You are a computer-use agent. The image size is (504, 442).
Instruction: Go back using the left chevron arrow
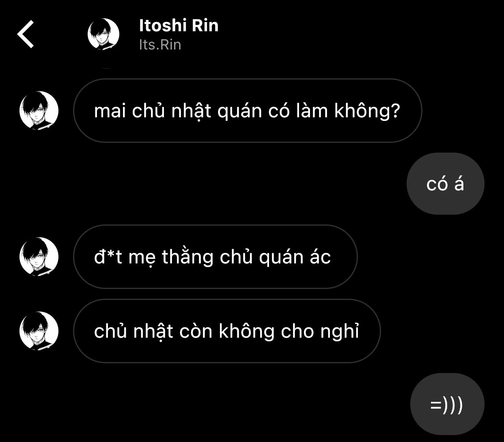point(26,34)
